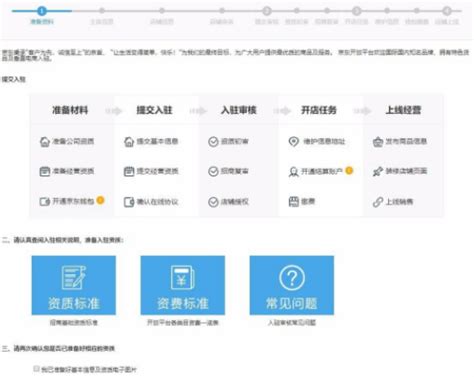
Task: Click the house icon beside 准备公司资质
Action: pyautogui.click(x=45, y=142)
